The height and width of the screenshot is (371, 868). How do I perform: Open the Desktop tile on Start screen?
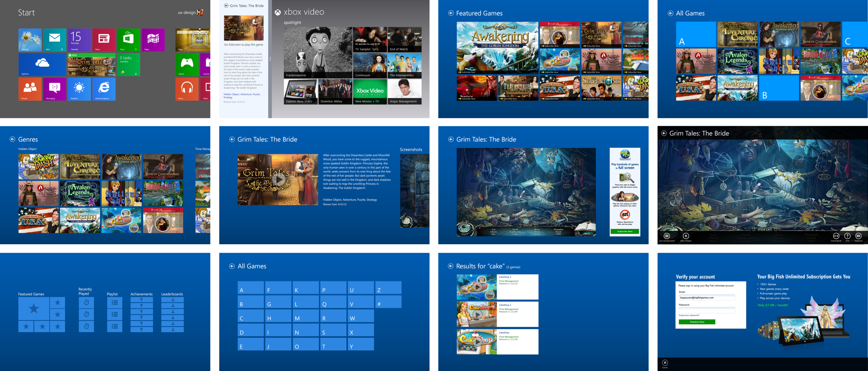30,40
